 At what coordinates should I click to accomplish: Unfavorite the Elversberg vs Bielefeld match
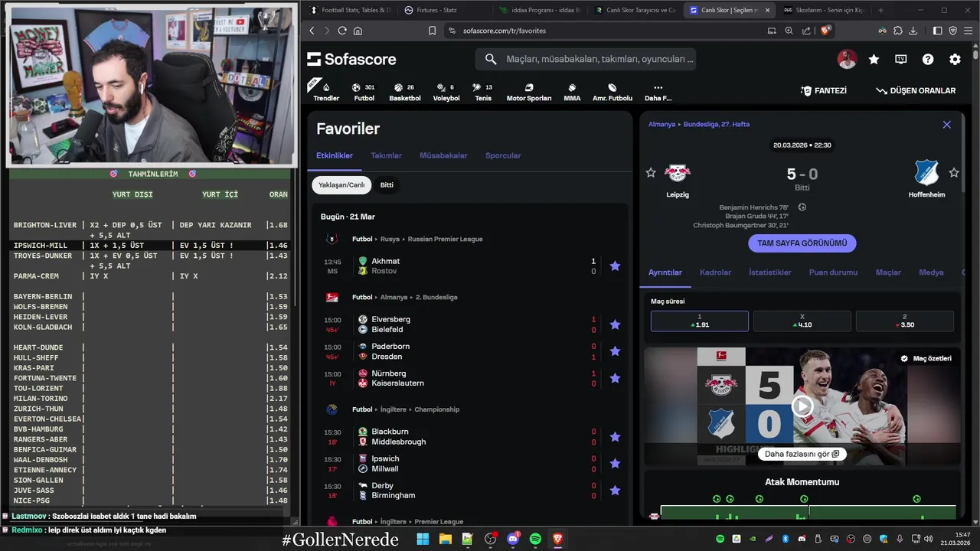pos(615,324)
